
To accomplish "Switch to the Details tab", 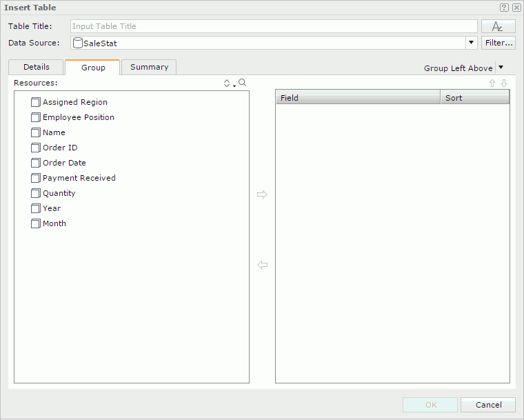I will point(37,67).
